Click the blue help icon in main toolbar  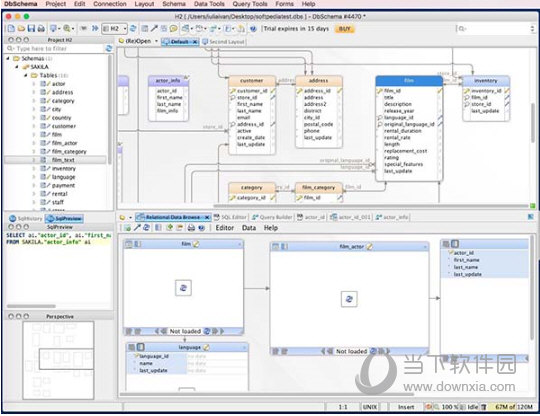click(x=253, y=29)
